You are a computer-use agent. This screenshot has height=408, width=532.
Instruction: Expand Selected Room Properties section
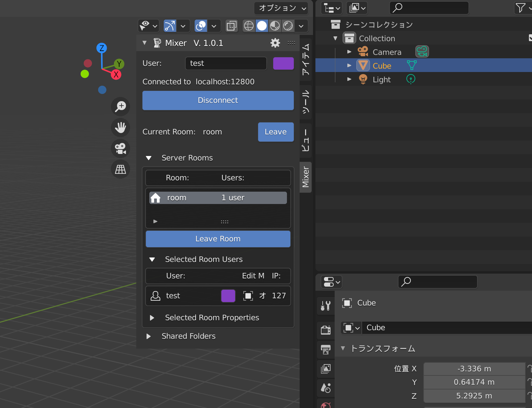152,318
